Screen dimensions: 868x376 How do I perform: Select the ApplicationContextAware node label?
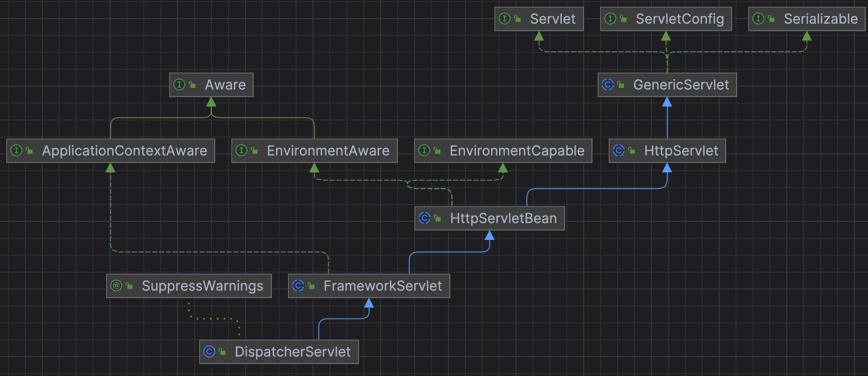pos(125,150)
